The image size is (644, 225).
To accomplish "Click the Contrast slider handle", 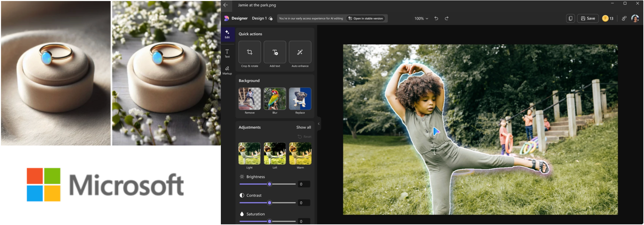I will tap(269, 203).
